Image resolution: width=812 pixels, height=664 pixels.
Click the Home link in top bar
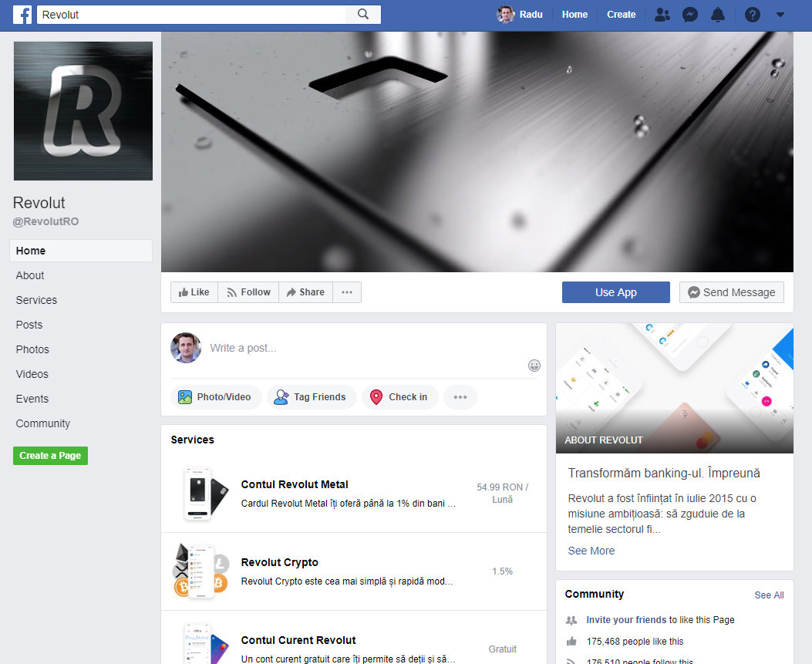(574, 15)
